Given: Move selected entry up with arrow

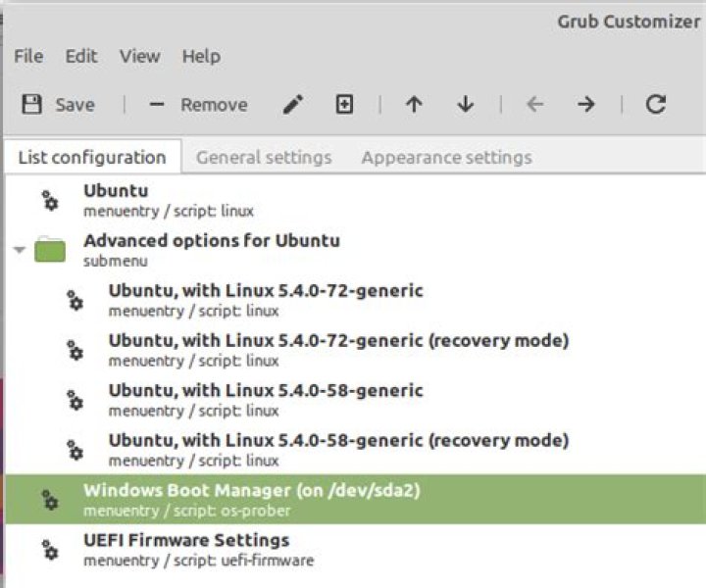Looking at the screenshot, I should (x=414, y=105).
